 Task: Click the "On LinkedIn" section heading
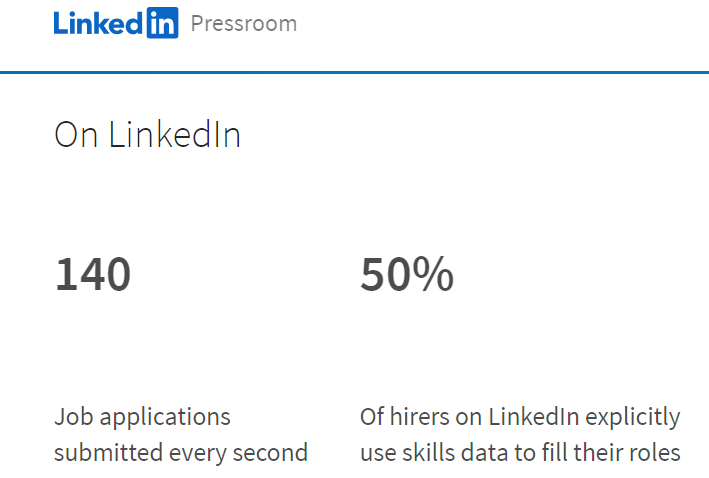pyautogui.click(x=147, y=135)
